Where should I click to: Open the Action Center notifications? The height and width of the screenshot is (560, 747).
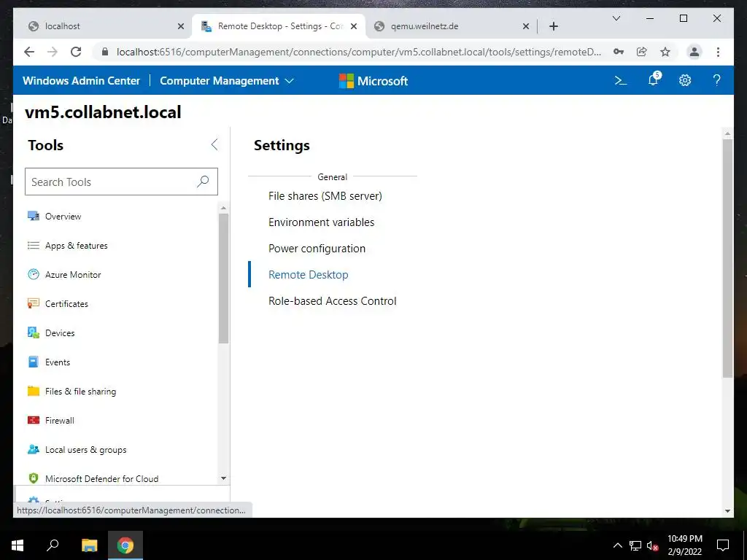pyautogui.click(x=723, y=545)
